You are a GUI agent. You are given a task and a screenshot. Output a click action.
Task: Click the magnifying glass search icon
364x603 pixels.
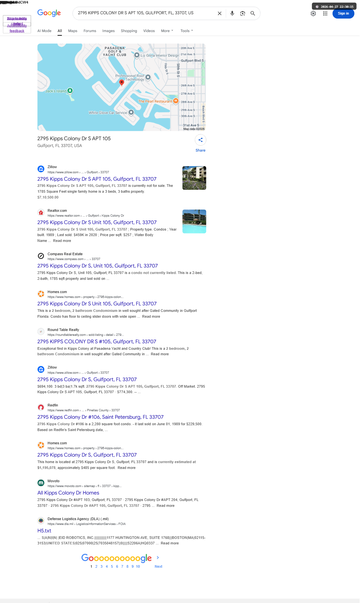pyautogui.click(x=253, y=13)
